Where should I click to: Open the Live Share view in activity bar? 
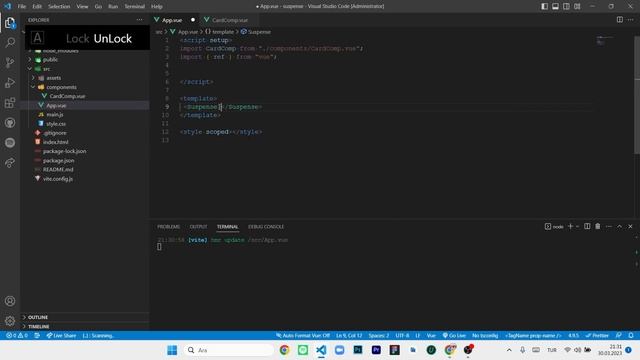click(x=10, y=162)
